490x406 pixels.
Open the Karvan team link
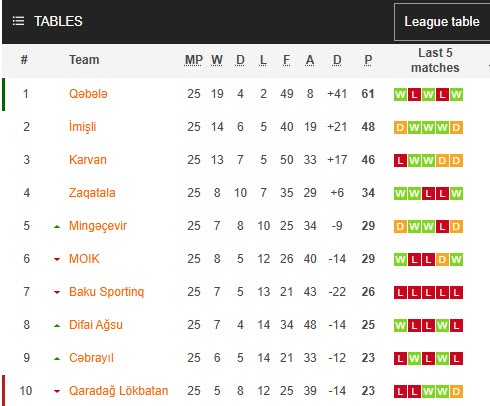point(88,160)
